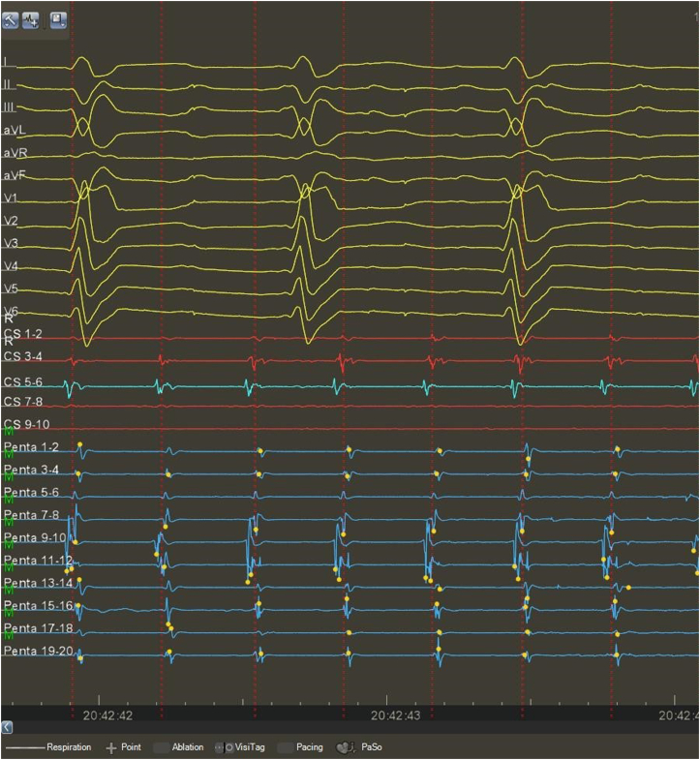Click the Pacing legend label

click(309, 746)
